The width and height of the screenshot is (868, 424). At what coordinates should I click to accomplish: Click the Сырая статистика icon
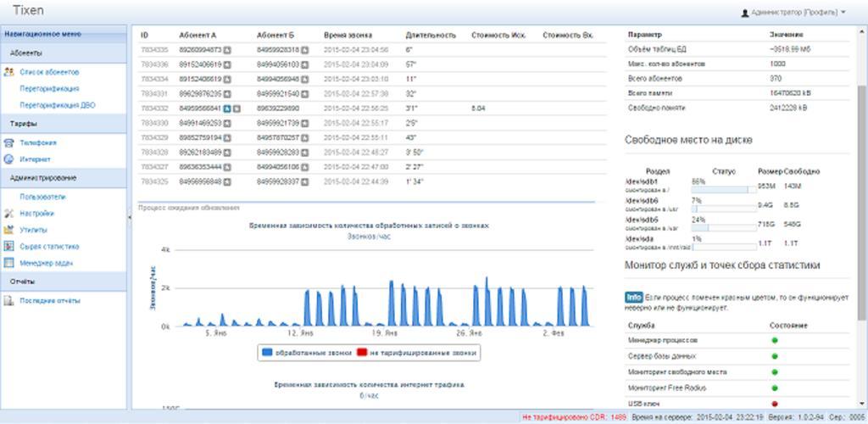tap(9, 247)
